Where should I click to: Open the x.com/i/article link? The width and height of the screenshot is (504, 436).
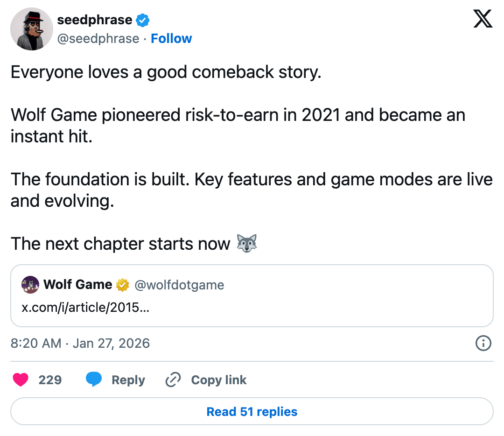(x=85, y=308)
